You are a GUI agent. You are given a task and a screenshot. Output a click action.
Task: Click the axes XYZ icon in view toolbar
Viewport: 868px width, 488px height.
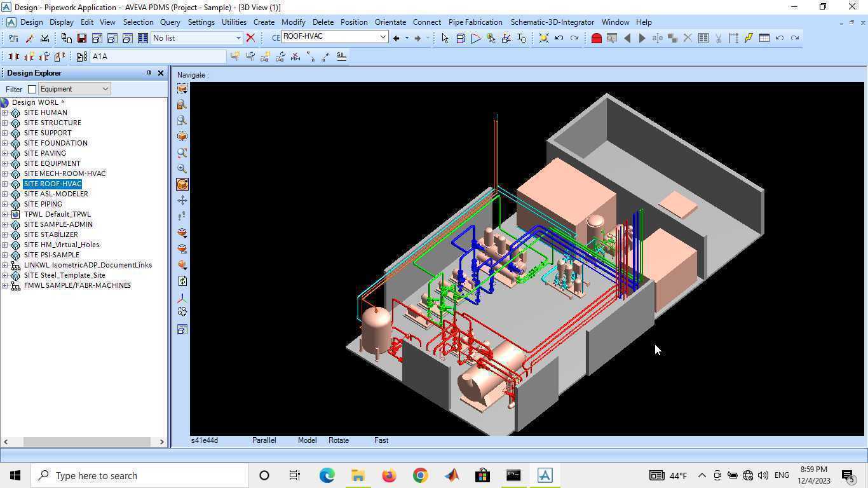point(182,297)
